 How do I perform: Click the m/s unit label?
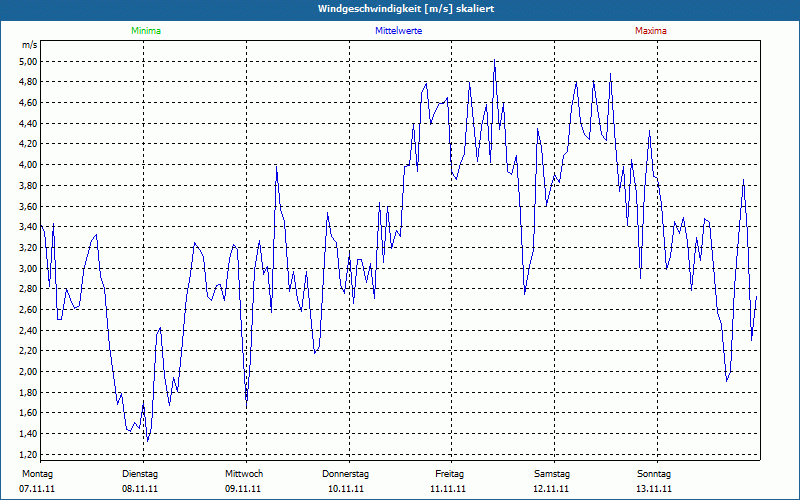(30, 45)
